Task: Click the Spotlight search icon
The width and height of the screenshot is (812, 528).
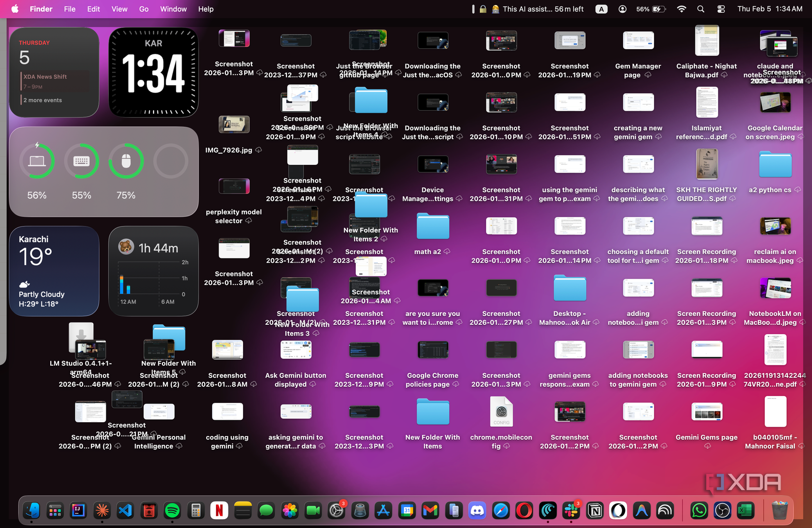Action: point(701,9)
